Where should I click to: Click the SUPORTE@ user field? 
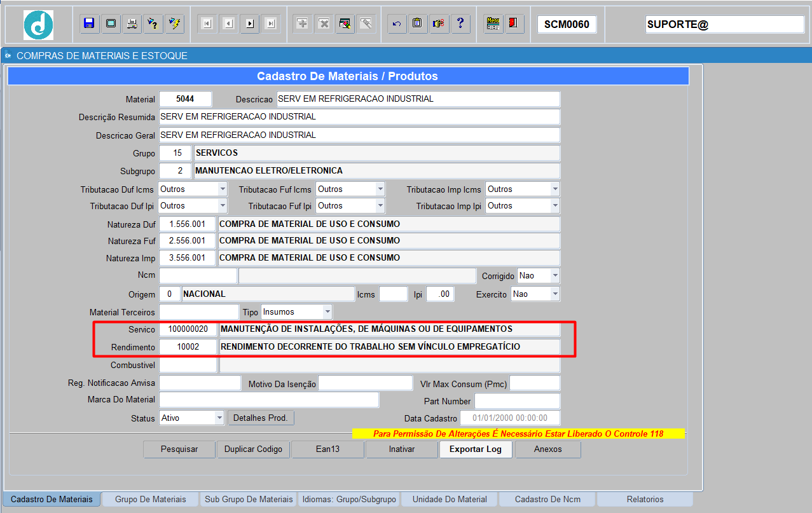tap(725, 25)
